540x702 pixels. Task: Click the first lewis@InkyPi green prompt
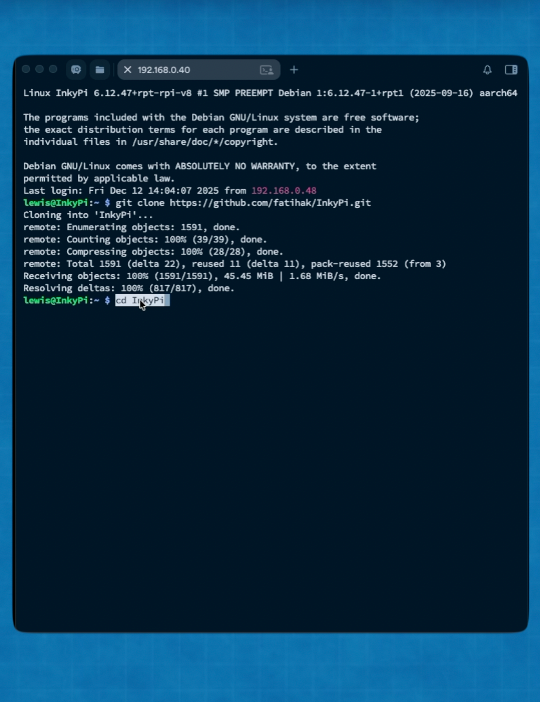tap(56, 203)
